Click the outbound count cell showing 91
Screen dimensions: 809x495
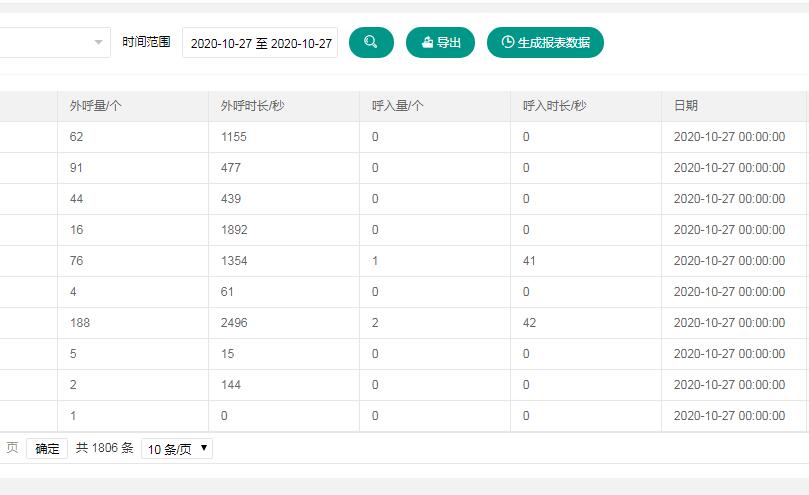click(77, 168)
